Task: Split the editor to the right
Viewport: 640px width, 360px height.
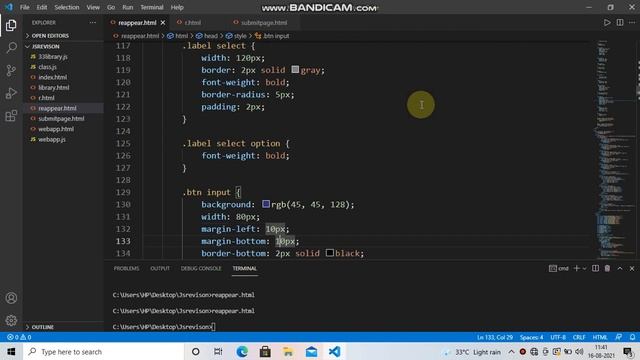Action: coord(620,22)
